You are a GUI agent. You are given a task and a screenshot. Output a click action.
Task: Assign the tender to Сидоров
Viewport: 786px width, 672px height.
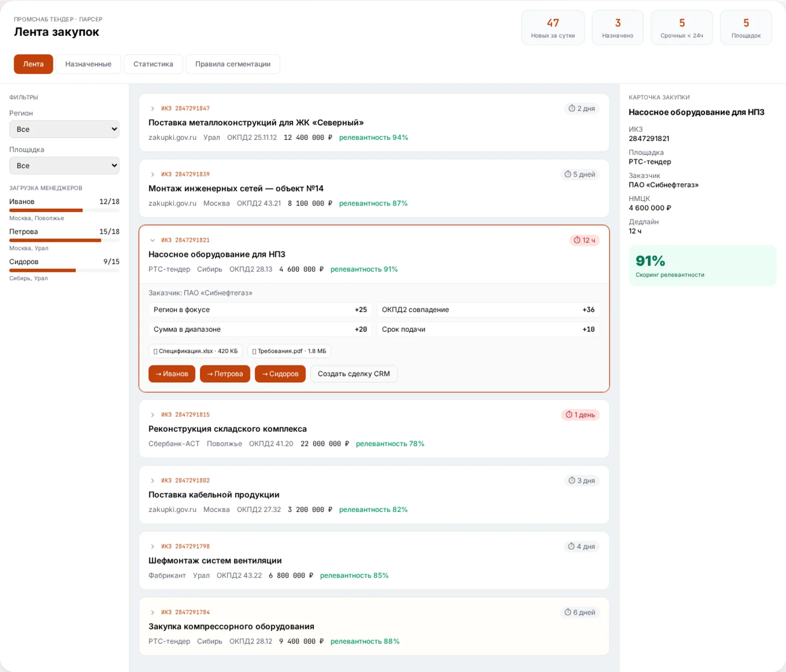pyautogui.click(x=280, y=374)
